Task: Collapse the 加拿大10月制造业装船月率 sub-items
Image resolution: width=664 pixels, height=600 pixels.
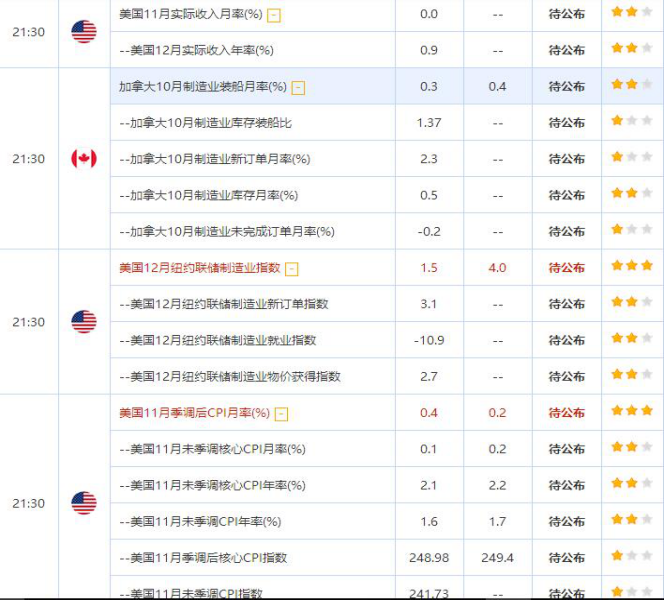Action: click(298, 87)
